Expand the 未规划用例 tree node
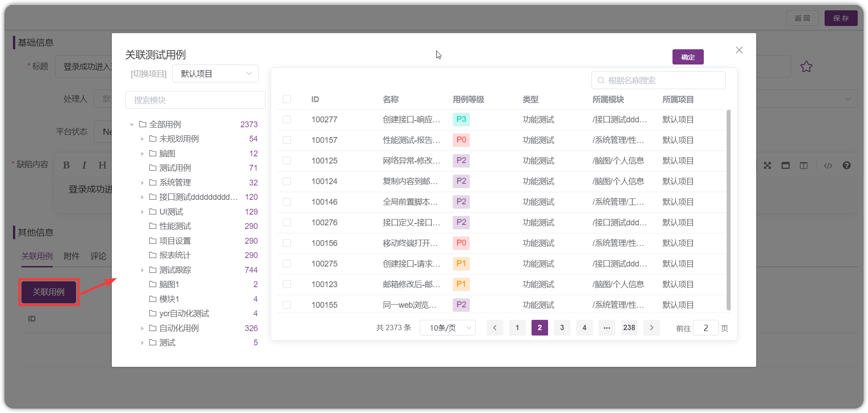868x413 pixels. [142, 139]
